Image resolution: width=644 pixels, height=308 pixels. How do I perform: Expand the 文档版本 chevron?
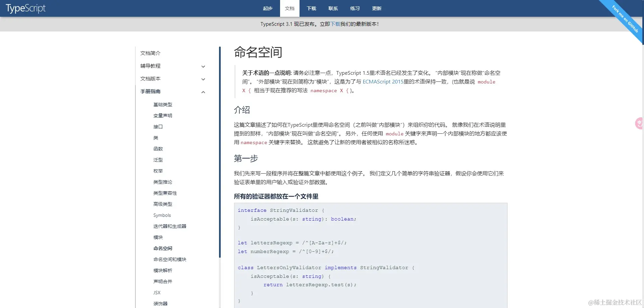coord(203,79)
